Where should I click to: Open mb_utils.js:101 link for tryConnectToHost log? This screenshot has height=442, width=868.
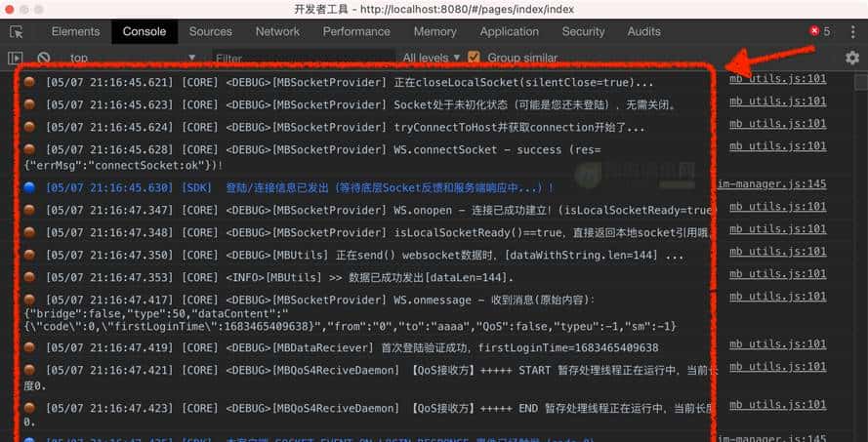(x=778, y=123)
